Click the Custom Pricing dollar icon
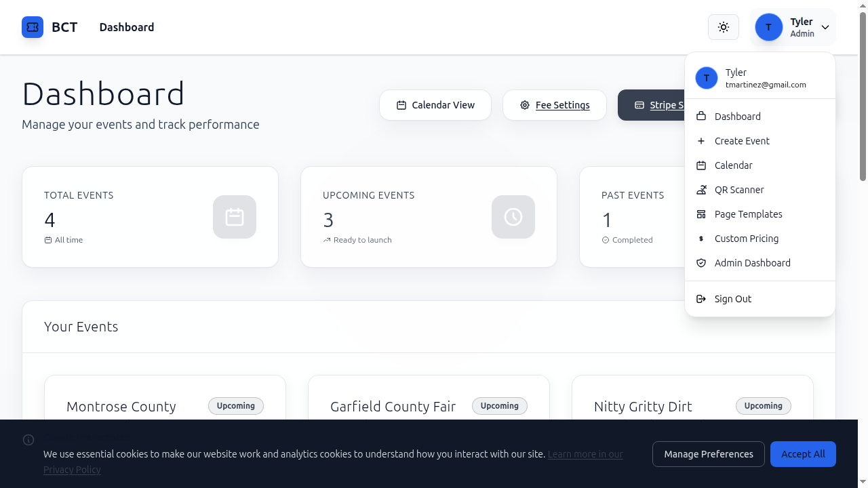This screenshot has width=868, height=488. coord(701,239)
